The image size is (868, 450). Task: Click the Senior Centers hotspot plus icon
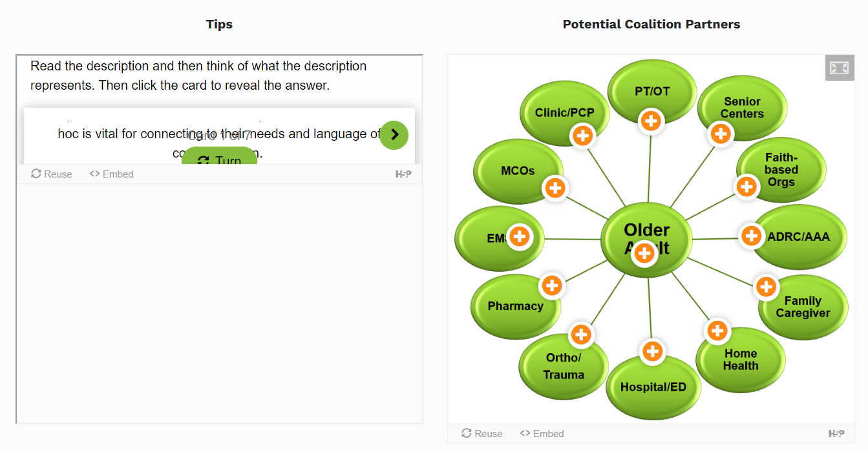click(721, 134)
